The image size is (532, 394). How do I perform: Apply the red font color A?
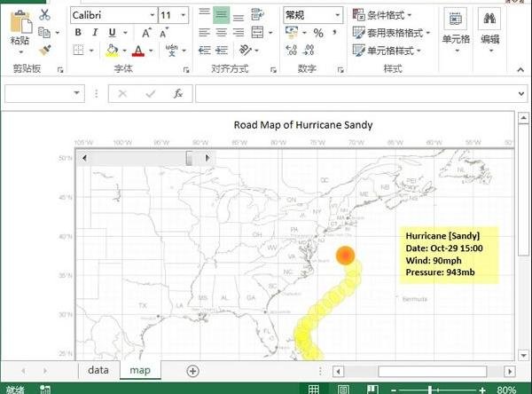point(138,51)
